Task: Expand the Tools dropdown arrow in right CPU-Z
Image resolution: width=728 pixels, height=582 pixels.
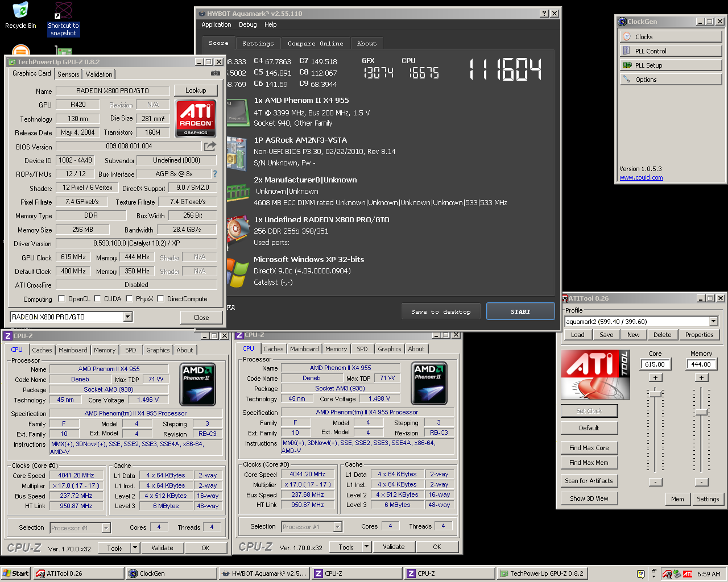Action: click(x=366, y=547)
